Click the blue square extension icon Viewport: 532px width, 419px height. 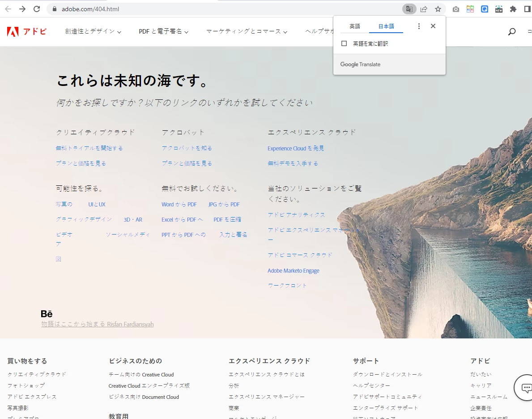[x=485, y=9]
